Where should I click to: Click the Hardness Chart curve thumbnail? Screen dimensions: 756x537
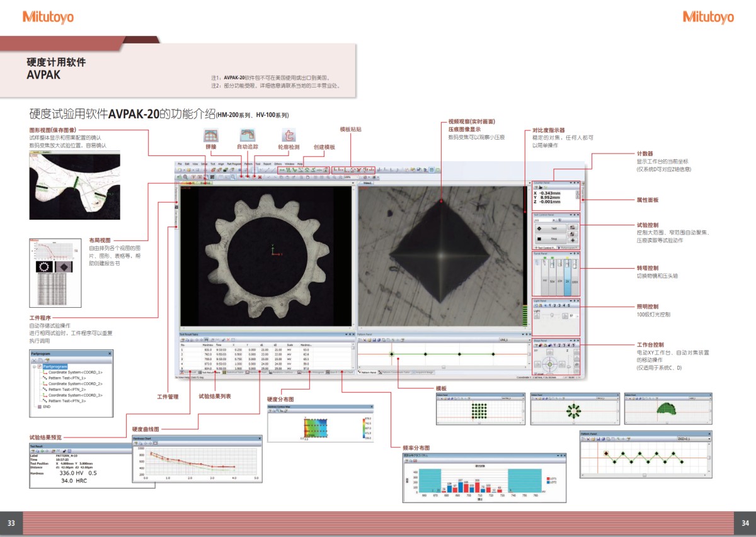(x=196, y=460)
